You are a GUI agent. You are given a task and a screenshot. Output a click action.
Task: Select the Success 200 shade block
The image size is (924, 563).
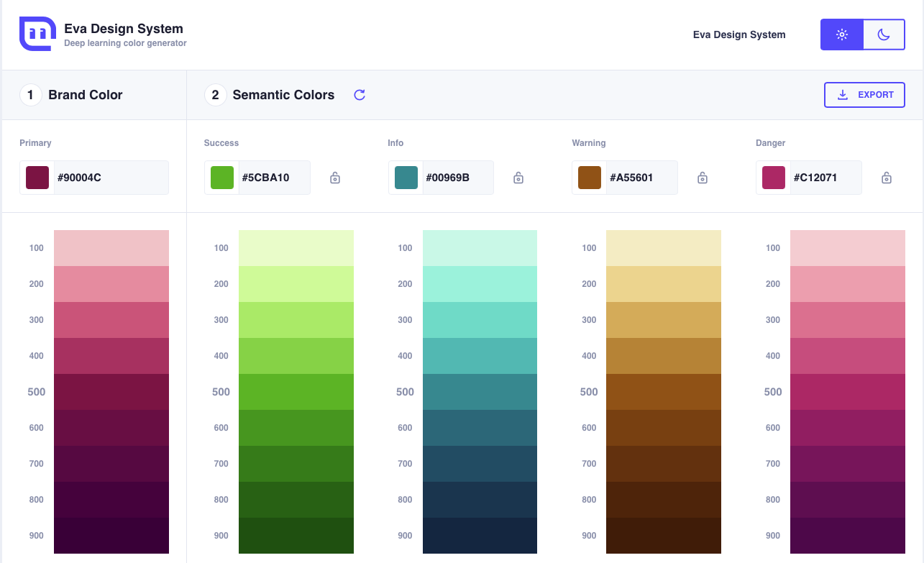[296, 284]
